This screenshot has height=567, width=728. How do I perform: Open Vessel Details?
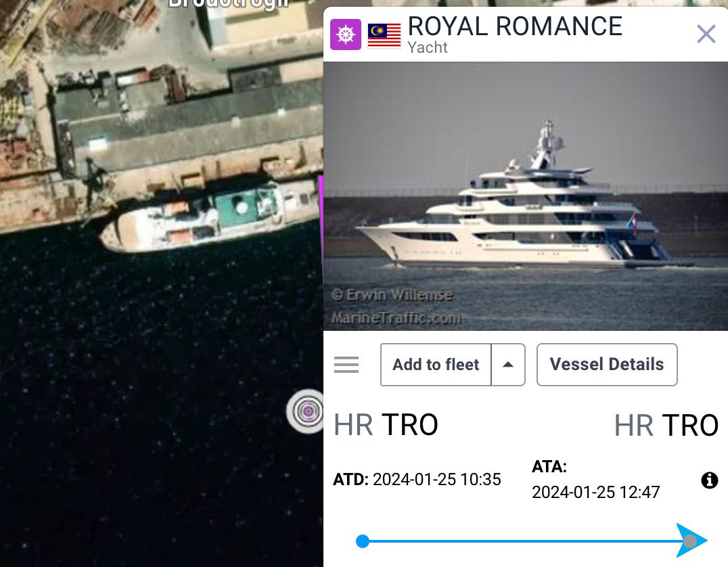(607, 365)
